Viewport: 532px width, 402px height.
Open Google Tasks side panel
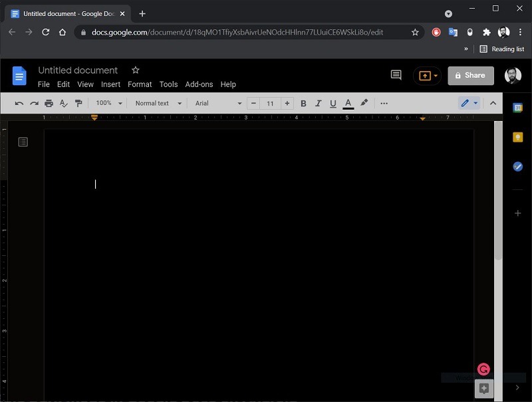518,166
